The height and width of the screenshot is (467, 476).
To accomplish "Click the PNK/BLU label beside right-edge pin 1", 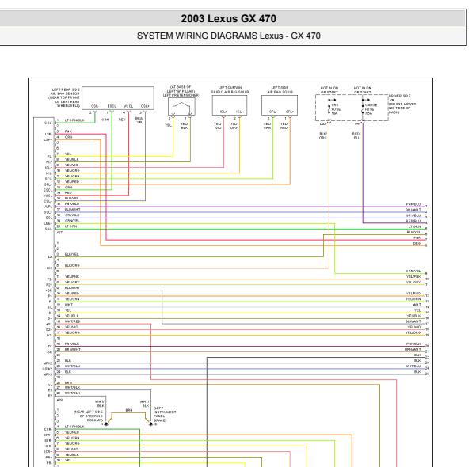I will coord(413,204).
